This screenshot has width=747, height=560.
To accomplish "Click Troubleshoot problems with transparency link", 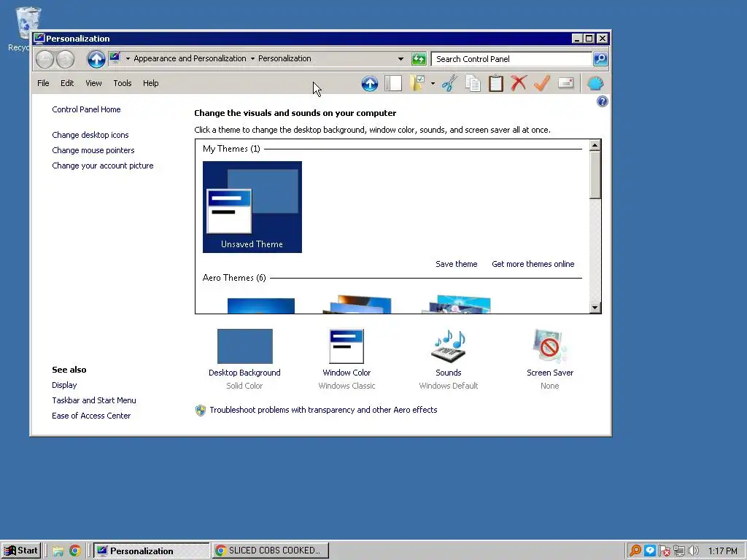I will tap(323, 410).
